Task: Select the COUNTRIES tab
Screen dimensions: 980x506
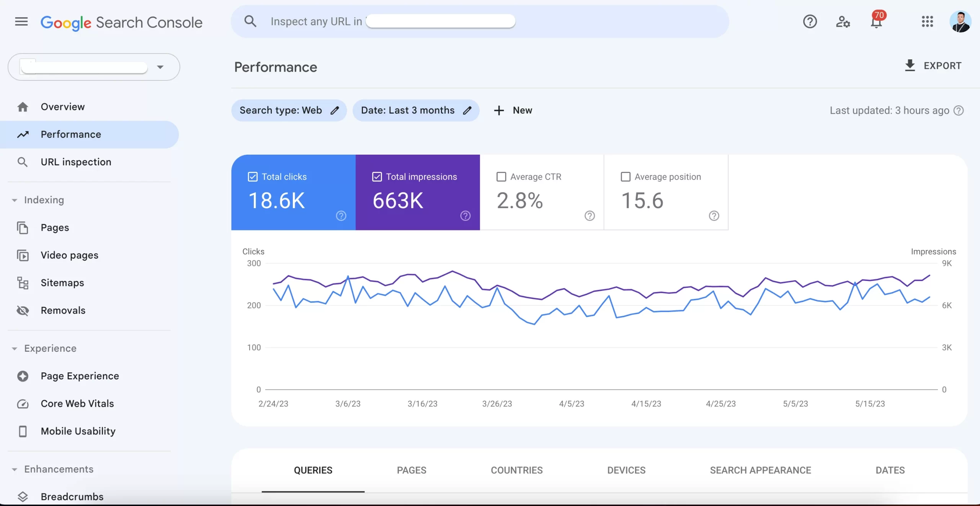Action: click(516, 470)
